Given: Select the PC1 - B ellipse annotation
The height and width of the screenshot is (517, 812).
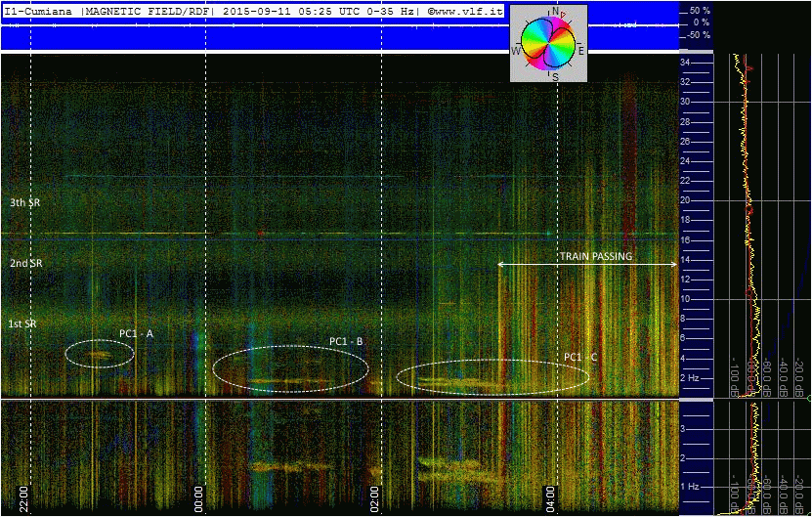Looking at the screenshot, I should pyautogui.click(x=290, y=369).
